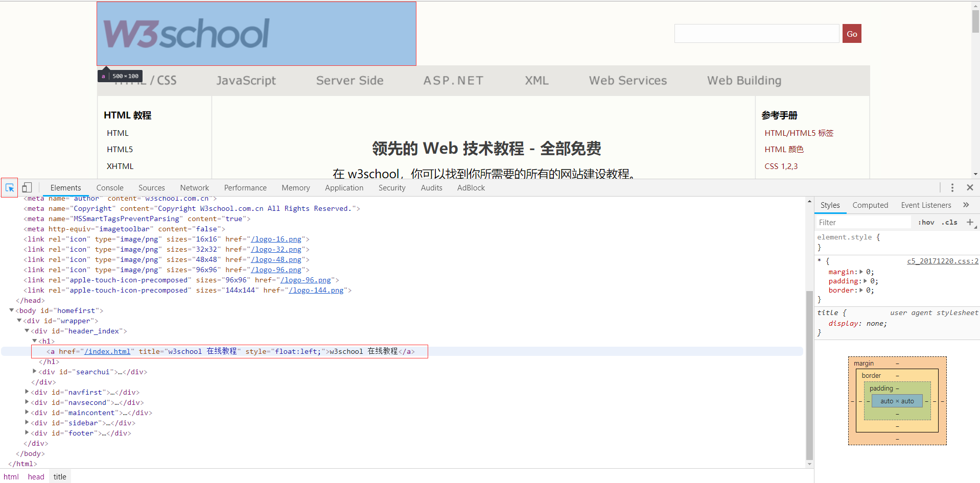Screen dimensions: 980x483
Task: Select the blue content box in box model
Action: click(x=897, y=401)
